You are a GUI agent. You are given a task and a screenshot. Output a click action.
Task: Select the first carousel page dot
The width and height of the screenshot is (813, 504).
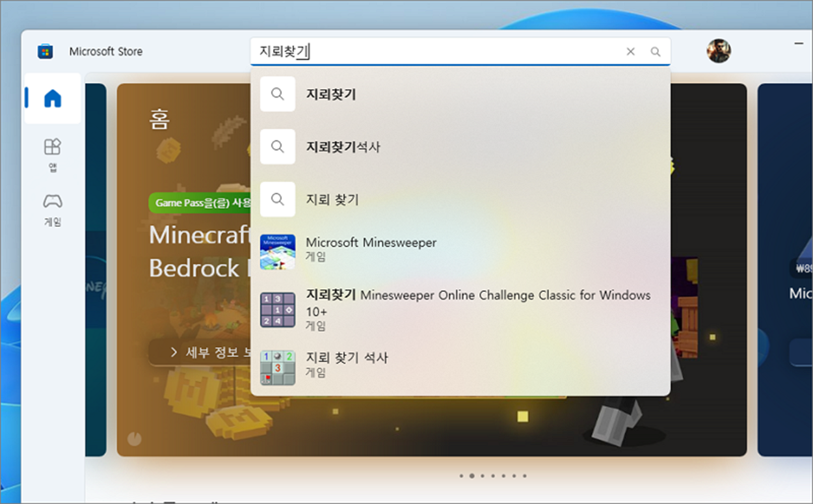[461, 476]
